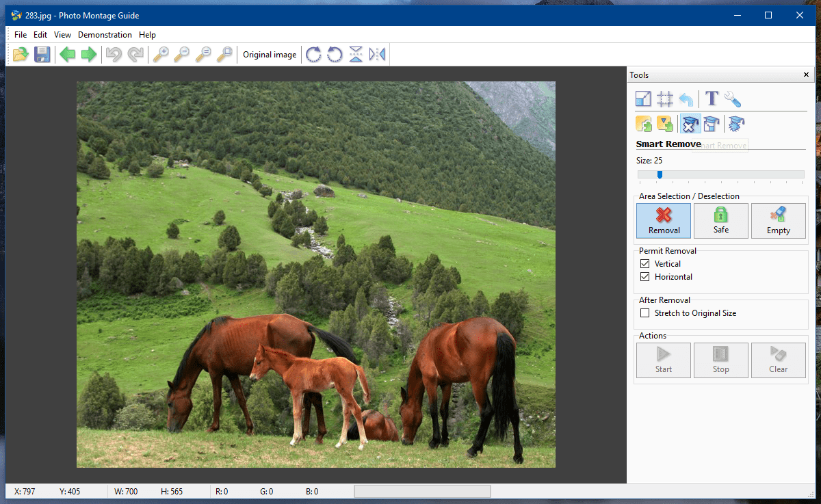821x504 pixels.
Task: Open the View menu
Action: [x=62, y=35]
